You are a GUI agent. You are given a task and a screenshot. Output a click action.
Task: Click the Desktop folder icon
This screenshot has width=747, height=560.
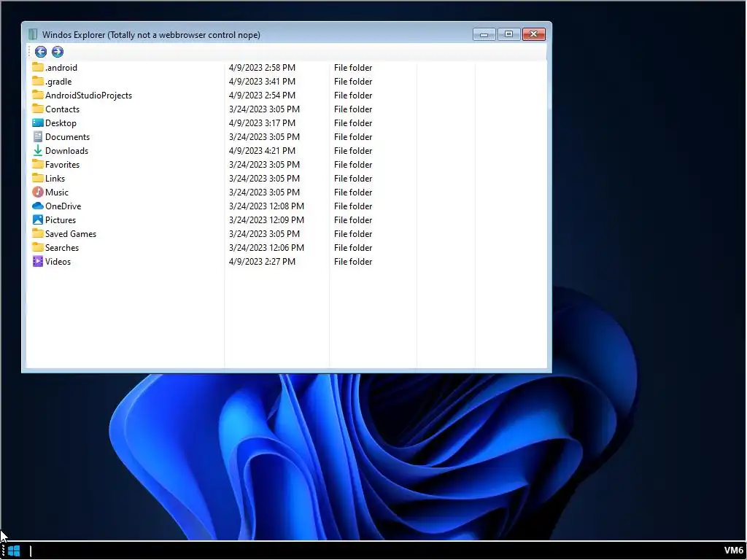coord(38,122)
